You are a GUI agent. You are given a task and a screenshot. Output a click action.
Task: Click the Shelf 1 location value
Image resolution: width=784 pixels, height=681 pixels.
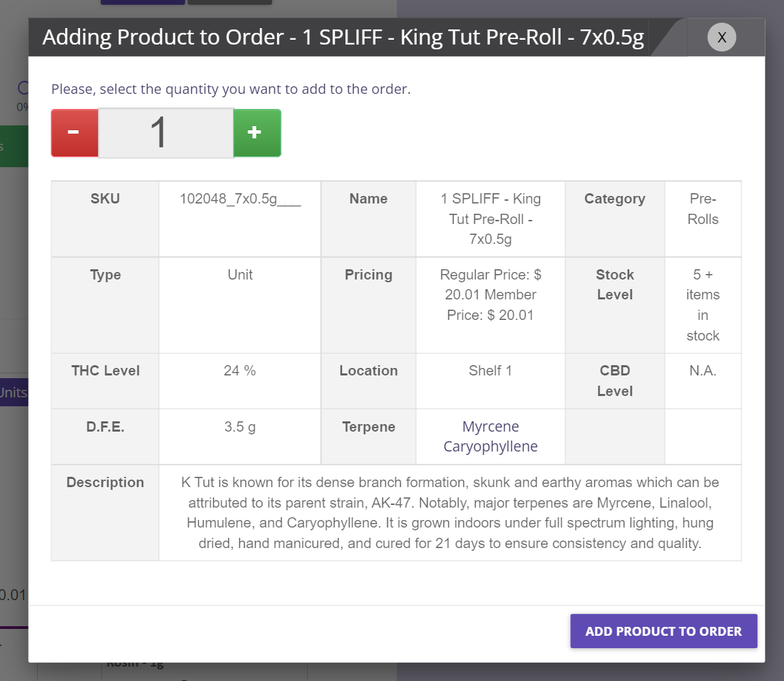491,371
